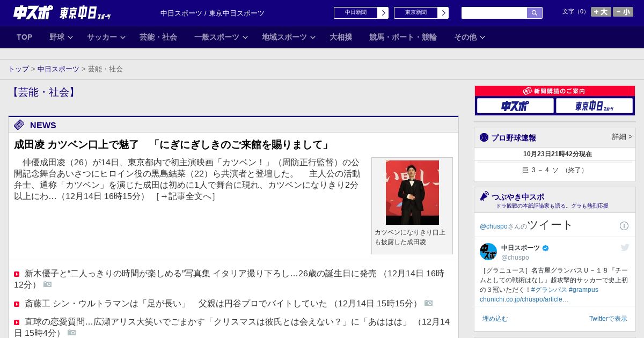Expand the 野球 menu dropdown
This screenshot has height=338, width=644.
click(x=61, y=37)
